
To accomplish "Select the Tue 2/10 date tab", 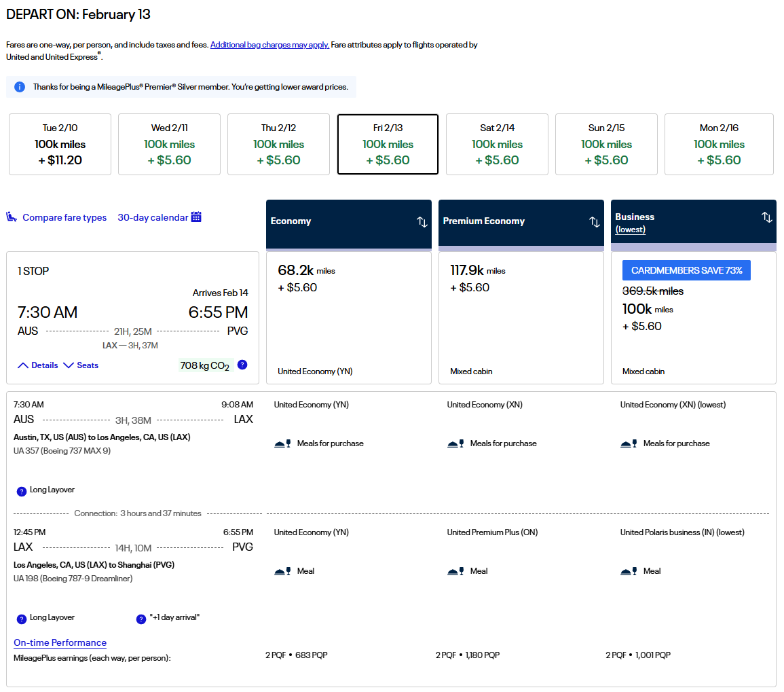I will click(60, 145).
